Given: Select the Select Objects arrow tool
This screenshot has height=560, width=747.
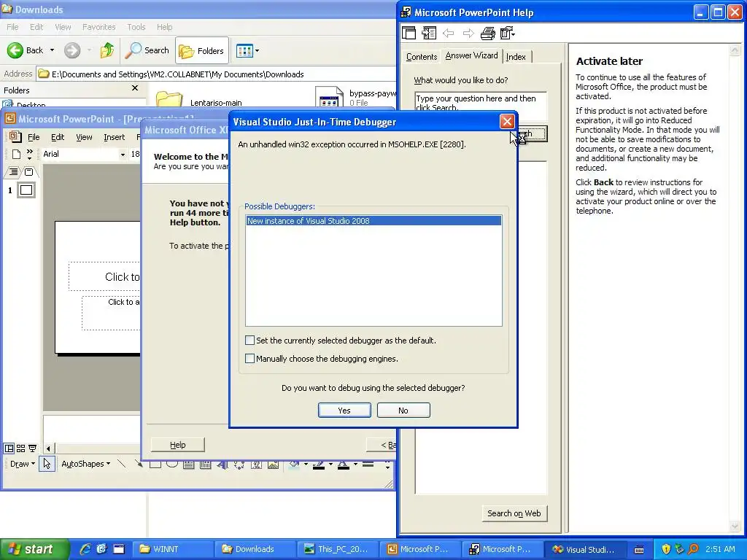Looking at the screenshot, I should 47,464.
